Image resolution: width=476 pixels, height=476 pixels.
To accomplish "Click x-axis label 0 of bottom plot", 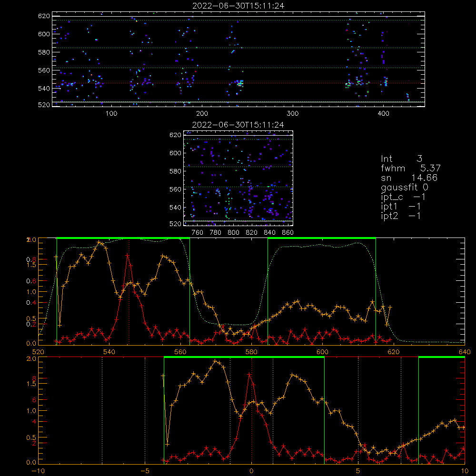I will coord(251,471).
